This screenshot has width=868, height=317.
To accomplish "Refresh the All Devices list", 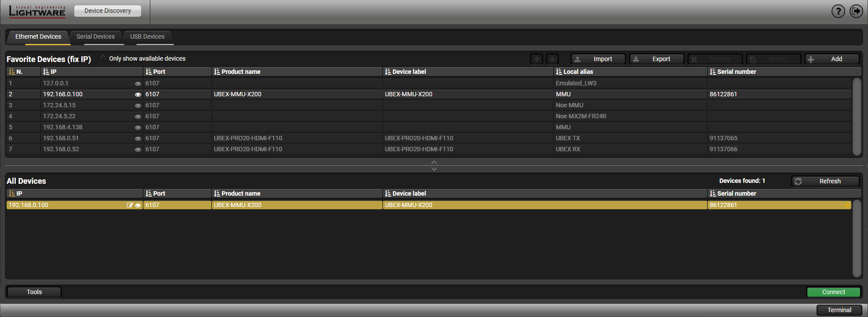I will click(825, 181).
